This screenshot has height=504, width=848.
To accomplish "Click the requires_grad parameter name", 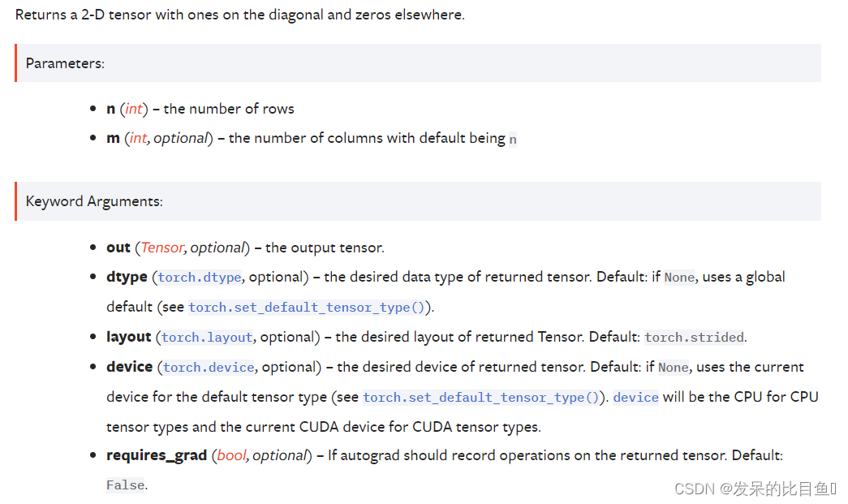I will pos(157,455).
